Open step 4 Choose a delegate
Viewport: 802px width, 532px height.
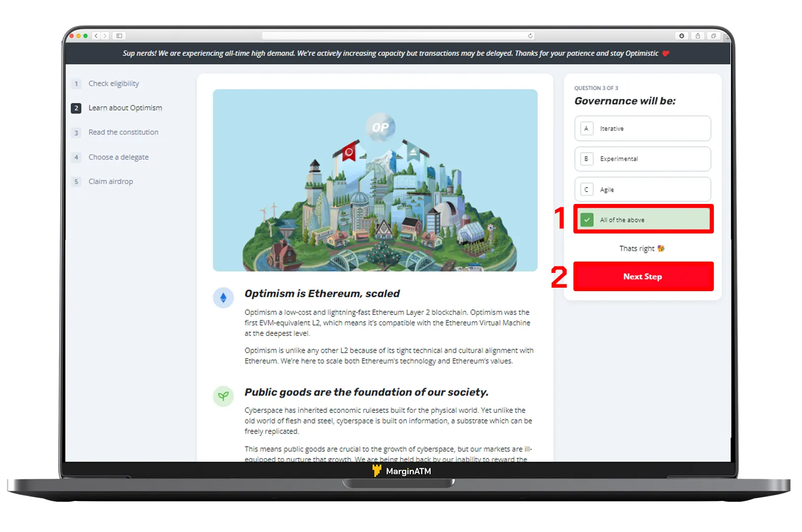point(110,157)
